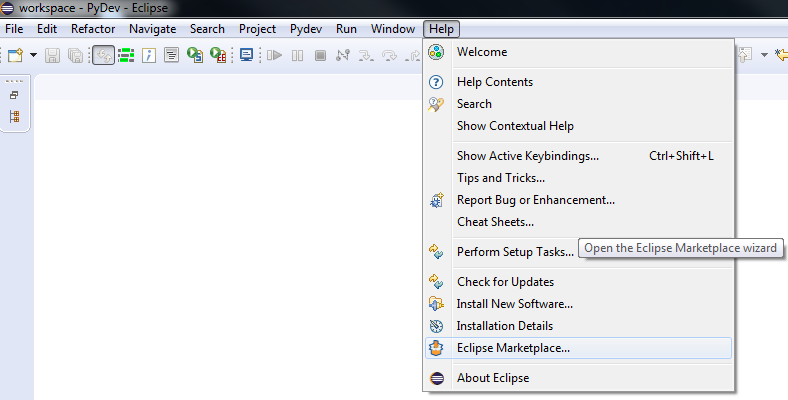Image resolution: width=788 pixels, height=400 pixels.
Task: Open the Refactor menu
Action: 93,29
